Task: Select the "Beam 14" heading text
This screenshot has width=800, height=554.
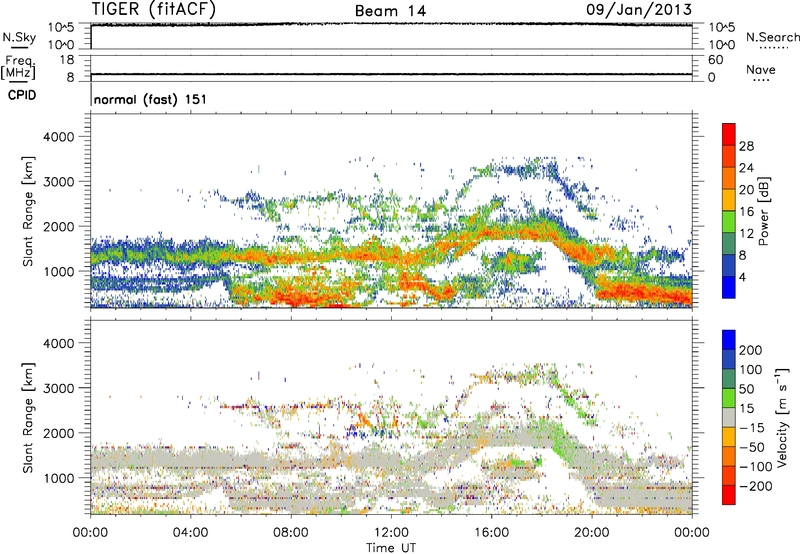Action: (390, 11)
